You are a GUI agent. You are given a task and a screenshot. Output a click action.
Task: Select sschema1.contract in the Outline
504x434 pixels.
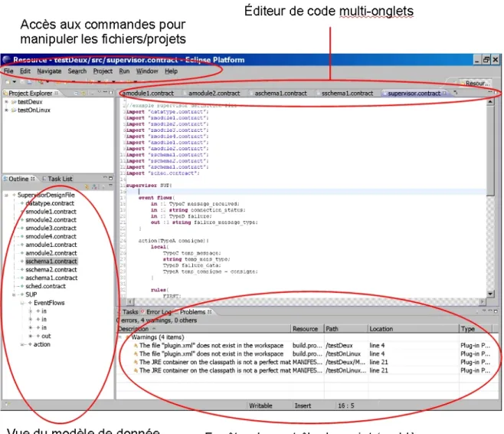click(x=51, y=261)
